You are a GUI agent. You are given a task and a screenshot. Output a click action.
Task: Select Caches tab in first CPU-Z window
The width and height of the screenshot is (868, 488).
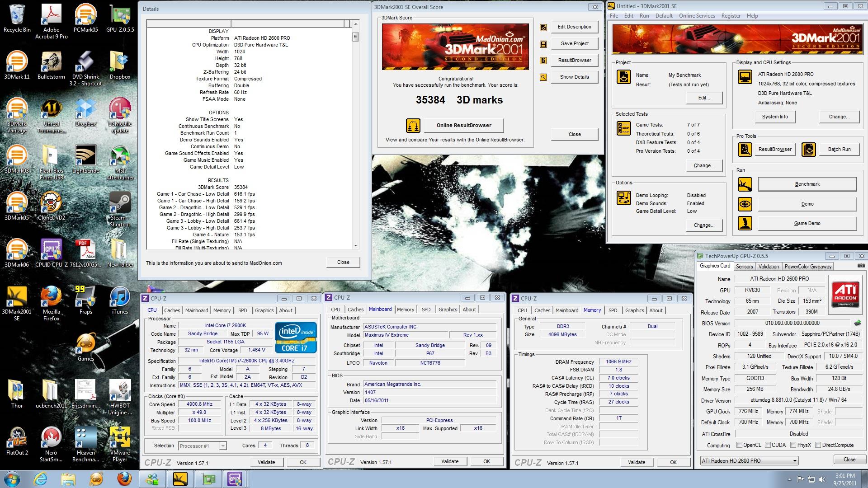pos(172,310)
